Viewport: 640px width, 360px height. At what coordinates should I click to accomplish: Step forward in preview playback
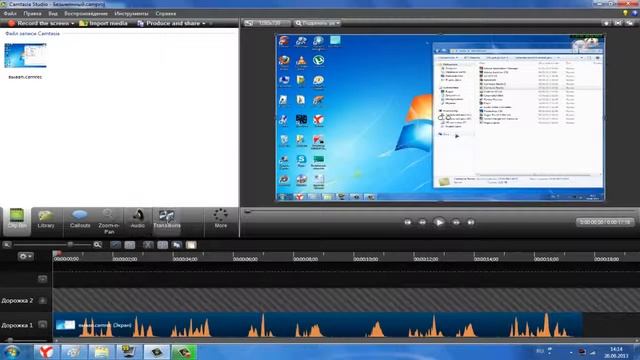click(456, 222)
